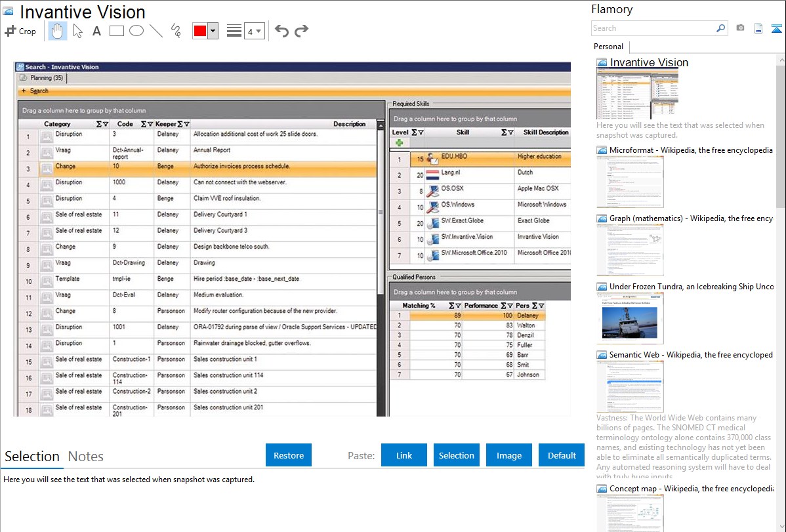Open the Concept map snapshot thumbnail

630,513
